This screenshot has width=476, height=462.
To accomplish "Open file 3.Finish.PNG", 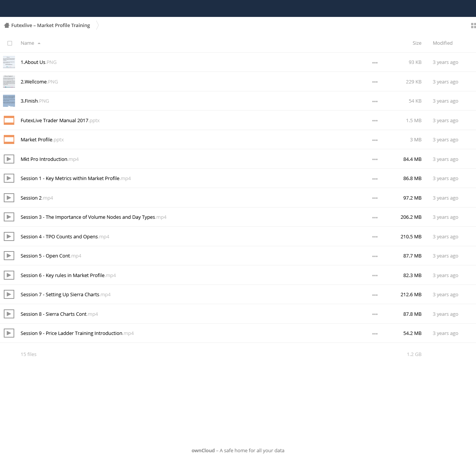I will click(35, 101).
